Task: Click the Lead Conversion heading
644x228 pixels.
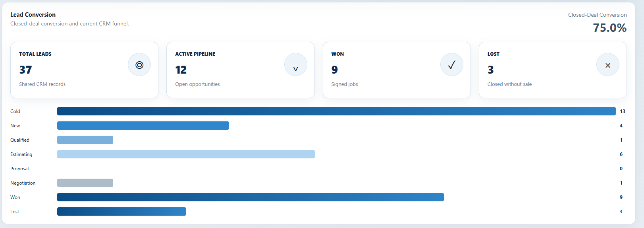Action: pyautogui.click(x=33, y=15)
